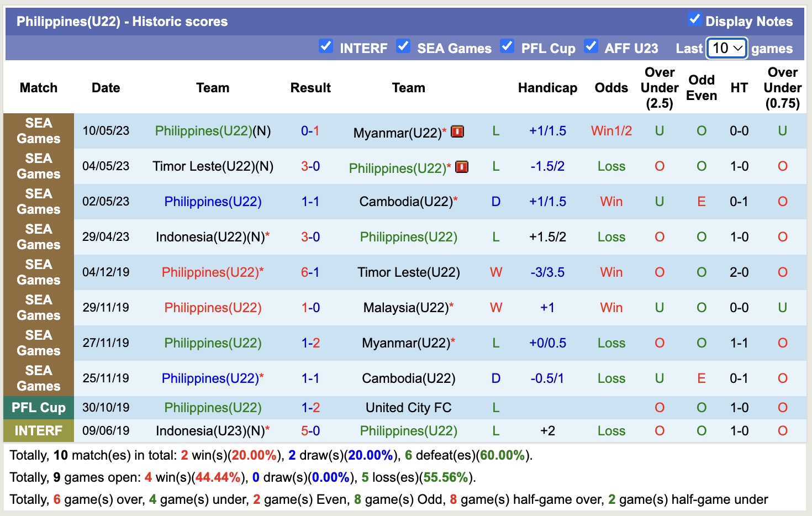Click the SEA Games label in the first match row
This screenshot has width=812, height=516.
click(x=38, y=131)
